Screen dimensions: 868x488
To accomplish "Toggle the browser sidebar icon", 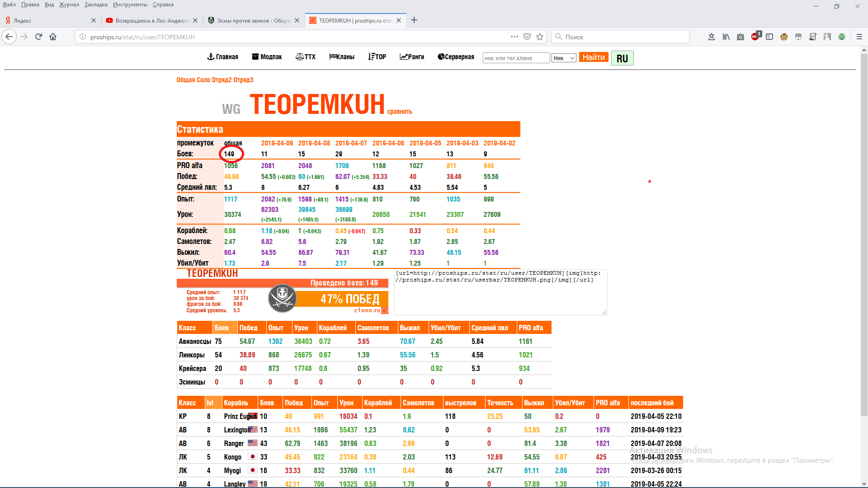I will pyautogui.click(x=769, y=37).
